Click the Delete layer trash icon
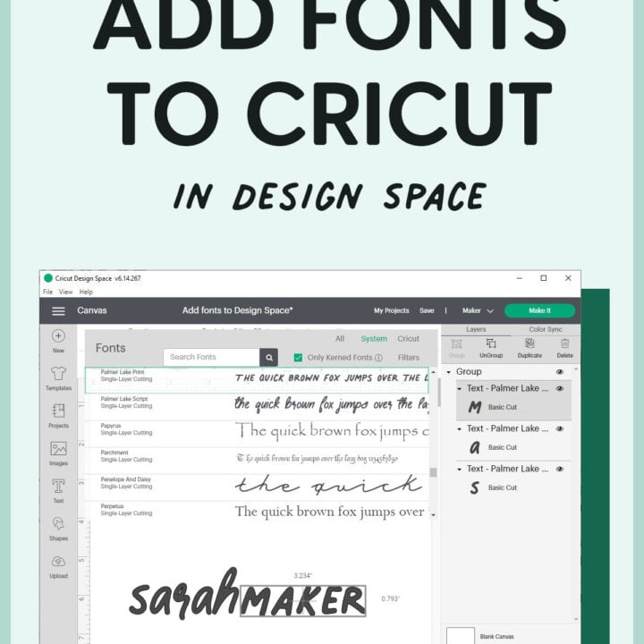This screenshot has width=644, height=644. [x=565, y=348]
